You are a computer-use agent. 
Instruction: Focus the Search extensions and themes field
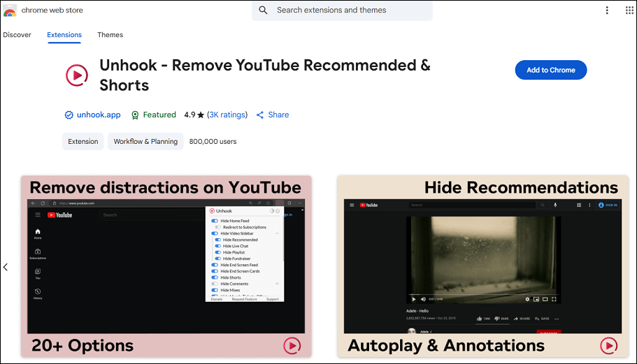pos(342,10)
